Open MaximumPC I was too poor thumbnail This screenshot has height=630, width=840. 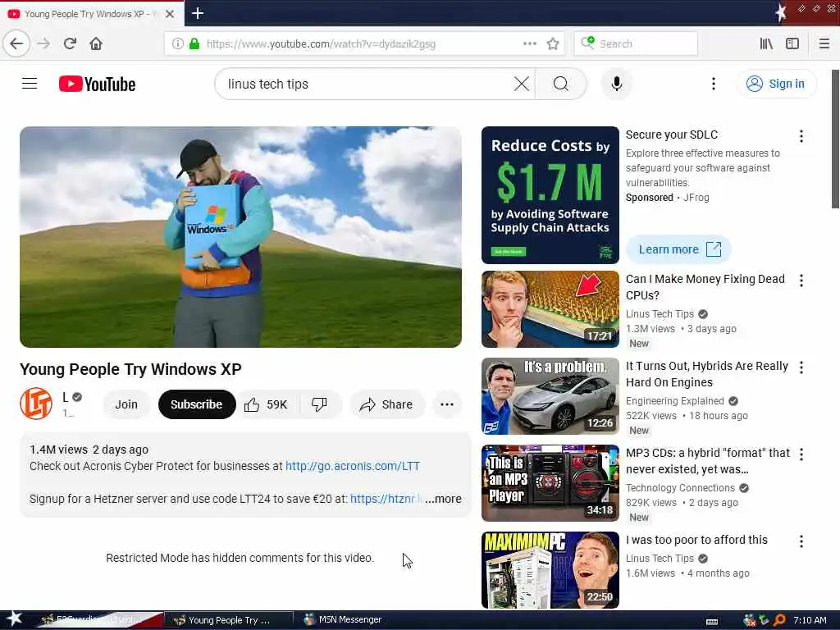point(550,570)
